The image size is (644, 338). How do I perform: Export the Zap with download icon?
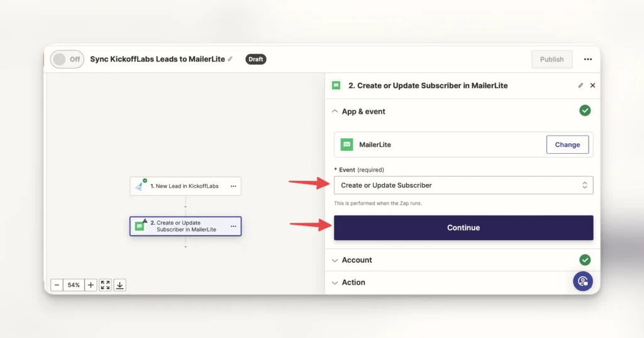point(119,285)
